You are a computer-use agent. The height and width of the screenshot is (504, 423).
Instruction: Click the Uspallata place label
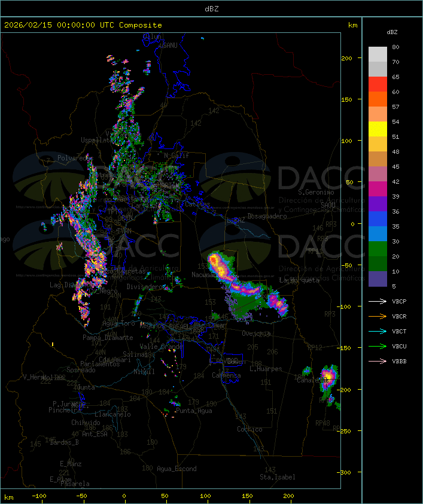[x=97, y=140]
